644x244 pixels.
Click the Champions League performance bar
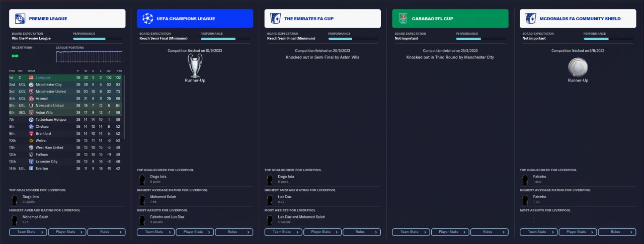pos(225,39)
